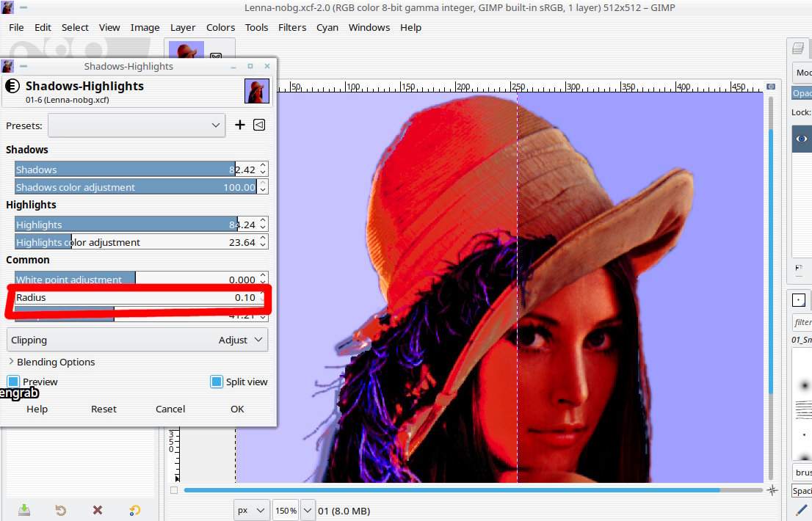
Task: Open the Filters menu
Action: (x=292, y=27)
